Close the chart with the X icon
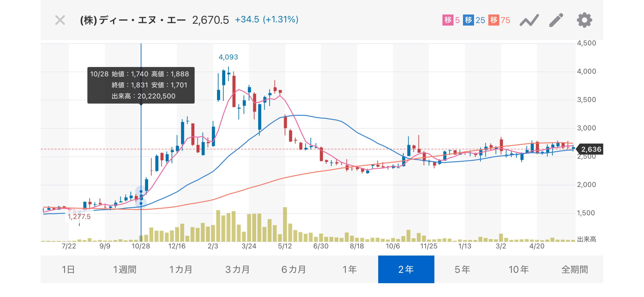This screenshot has width=644, height=297. 60,20
